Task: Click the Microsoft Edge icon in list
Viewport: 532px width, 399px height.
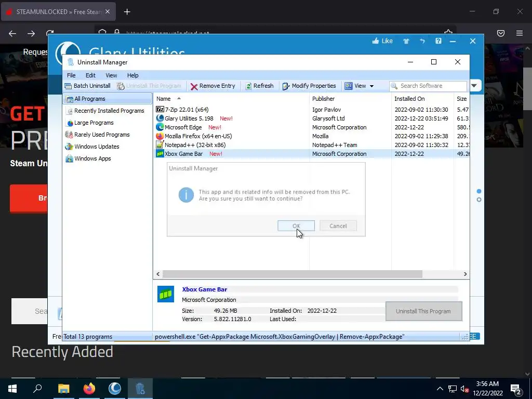Action: (160, 127)
